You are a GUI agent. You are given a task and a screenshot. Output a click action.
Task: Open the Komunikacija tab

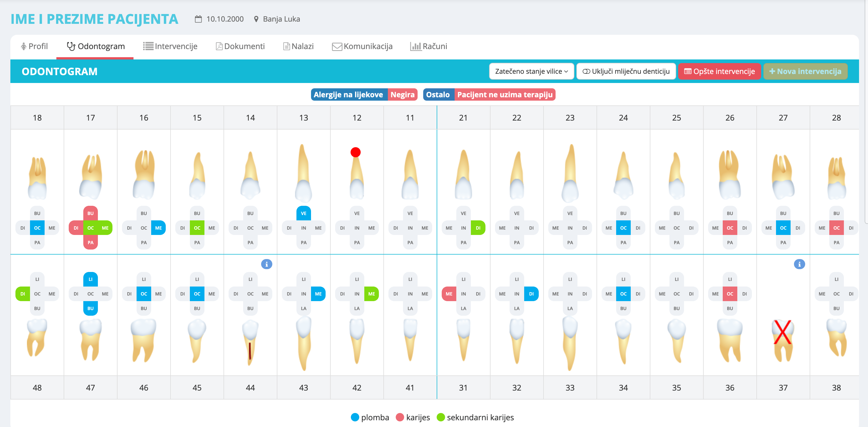click(362, 47)
